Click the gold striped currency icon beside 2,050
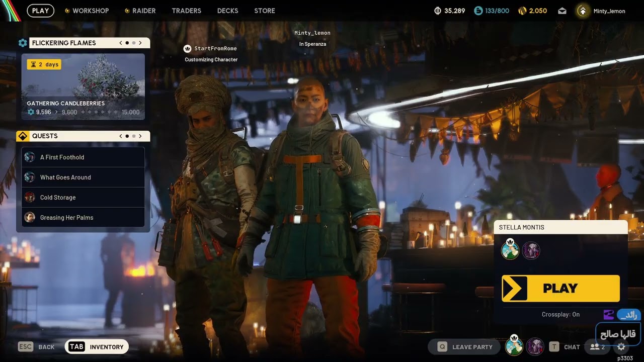644x362 pixels. [x=522, y=11]
